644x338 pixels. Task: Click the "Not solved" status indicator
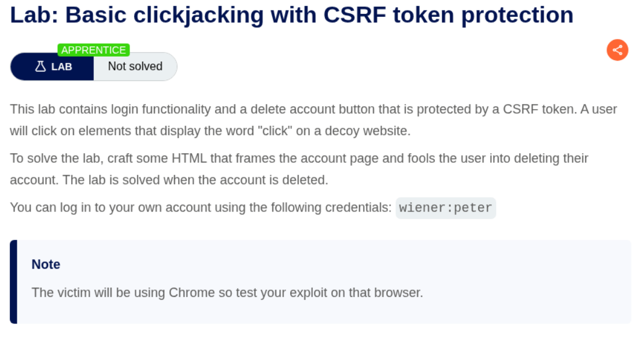pyautogui.click(x=135, y=66)
